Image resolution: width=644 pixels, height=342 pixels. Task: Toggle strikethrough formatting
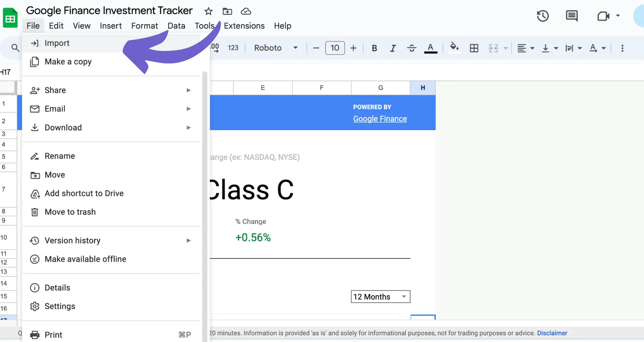(412, 48)
